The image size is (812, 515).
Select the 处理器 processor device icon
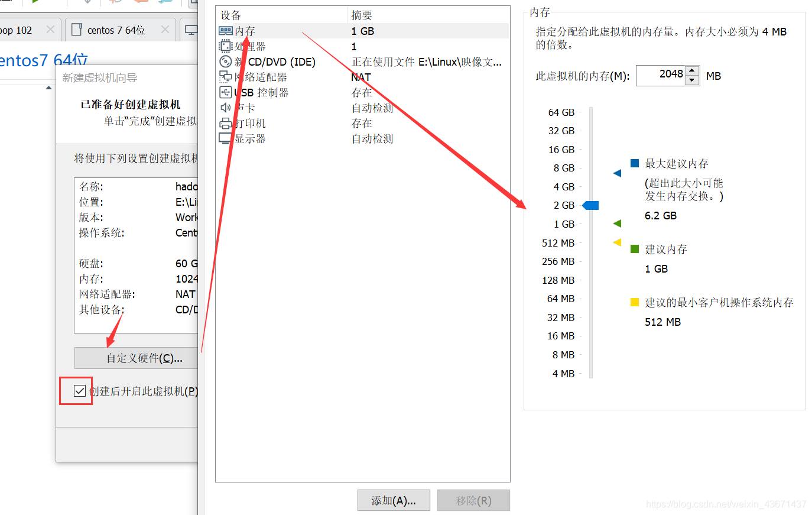(x=225, y=46)
